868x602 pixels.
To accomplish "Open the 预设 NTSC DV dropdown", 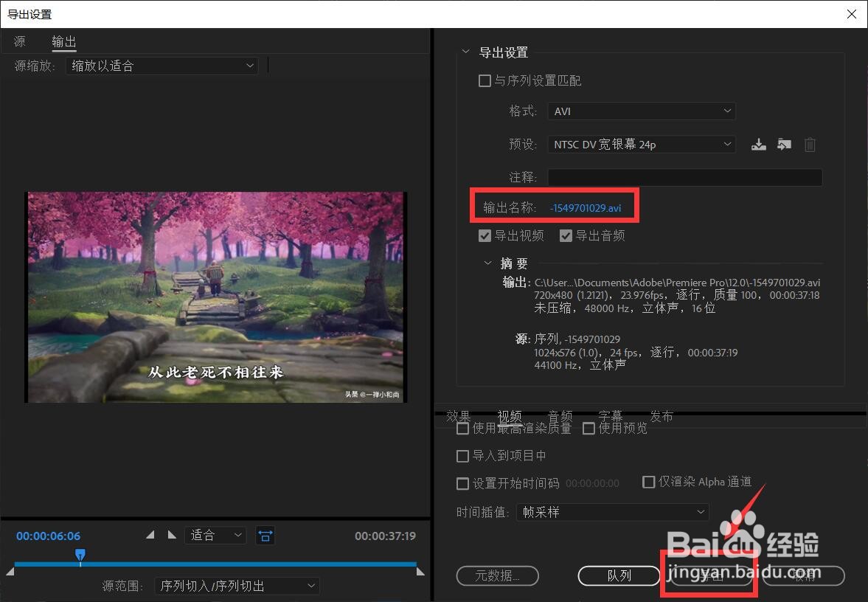I will (x=642, y=145).
